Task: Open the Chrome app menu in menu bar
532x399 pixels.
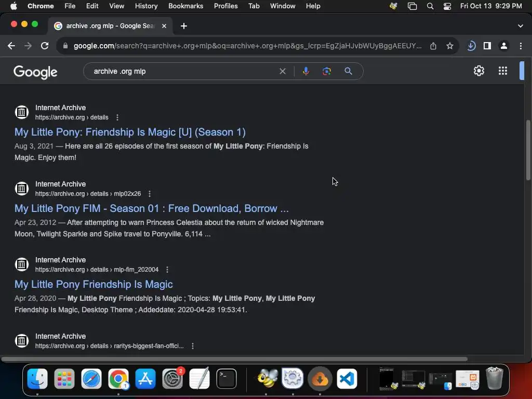Action: (x=41, y=6)
